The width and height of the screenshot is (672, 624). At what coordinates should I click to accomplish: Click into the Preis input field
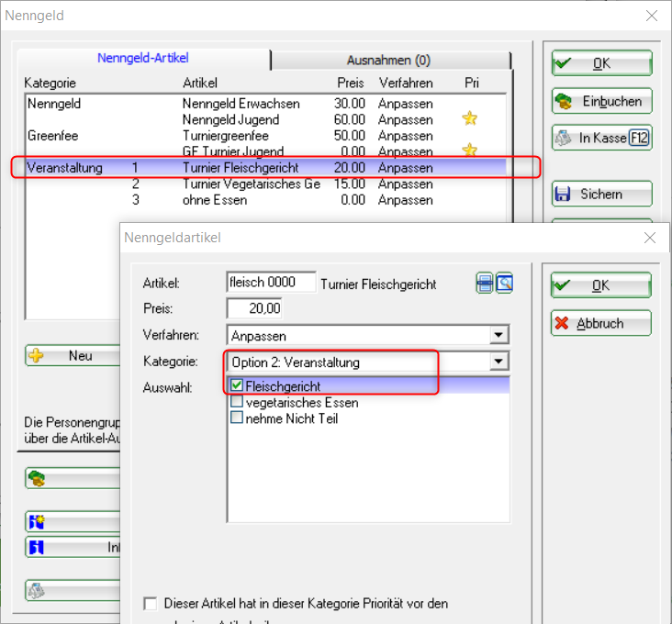tap(255, 309)
